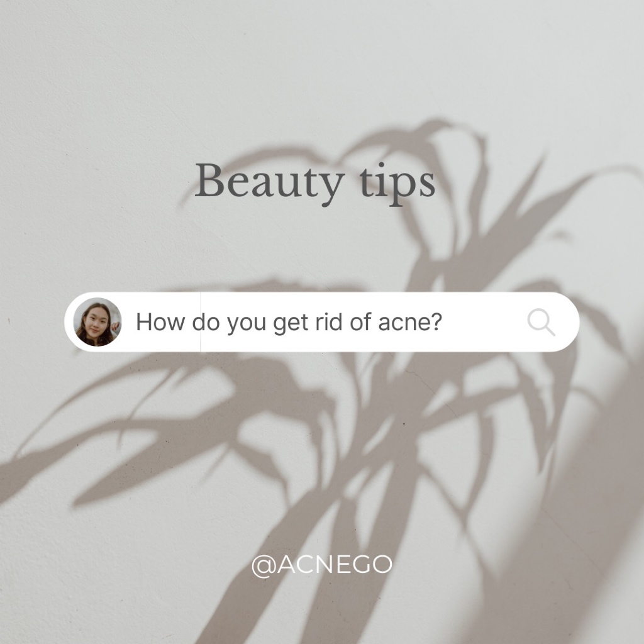Click the word 'do' in the search query

(206, 322)
